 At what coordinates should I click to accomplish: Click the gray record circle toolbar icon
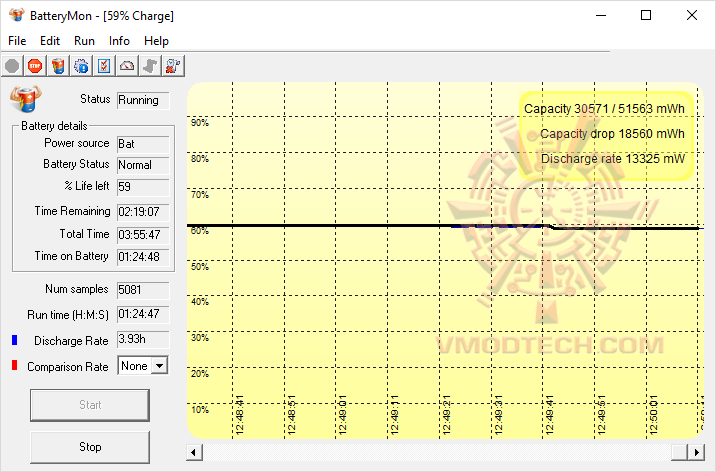12,66
